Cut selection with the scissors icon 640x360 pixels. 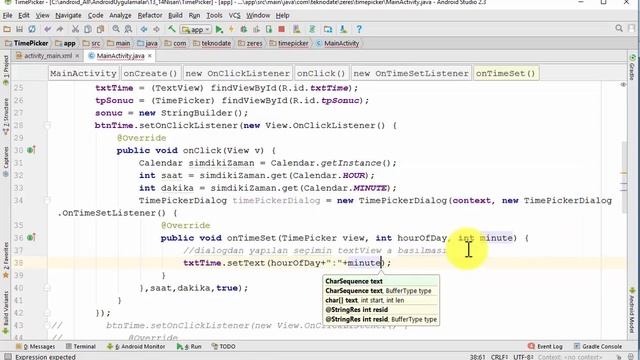click(75, 29)
